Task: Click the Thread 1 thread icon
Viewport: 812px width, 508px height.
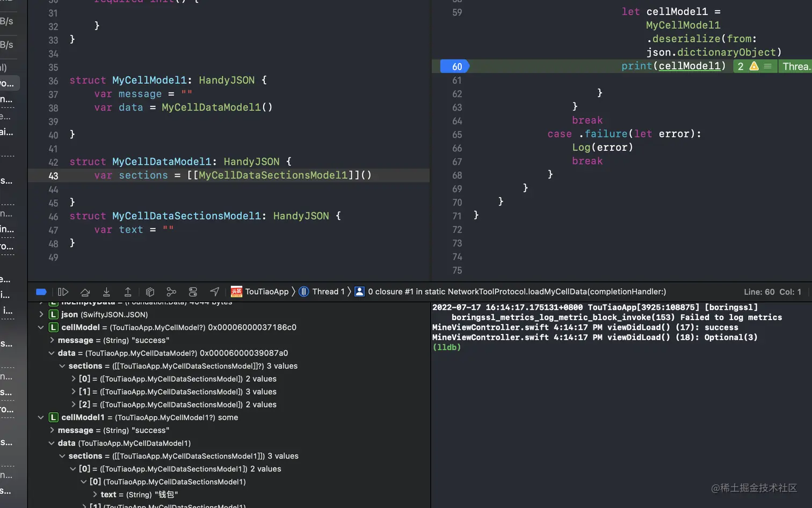Action: [x=303, y=292]
